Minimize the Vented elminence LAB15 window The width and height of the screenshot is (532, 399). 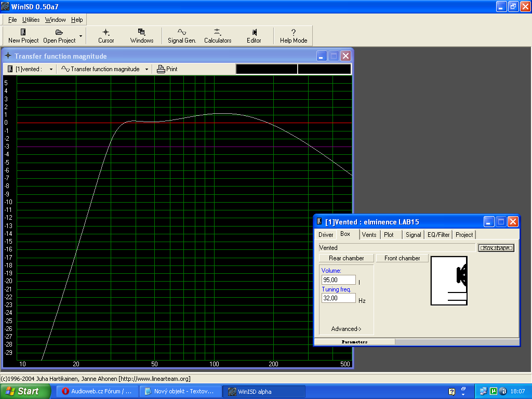[x=488, y=222]
